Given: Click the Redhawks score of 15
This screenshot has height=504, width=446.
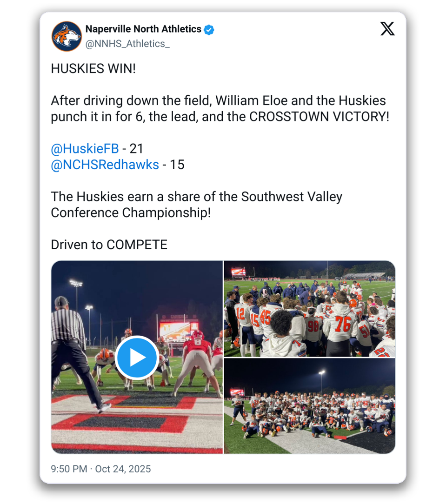Looking at the screenshot, I should [x=177, y=165].
